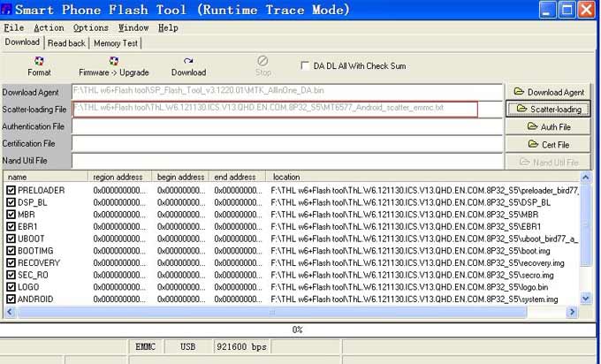Click the boot.img location cell

410,251
